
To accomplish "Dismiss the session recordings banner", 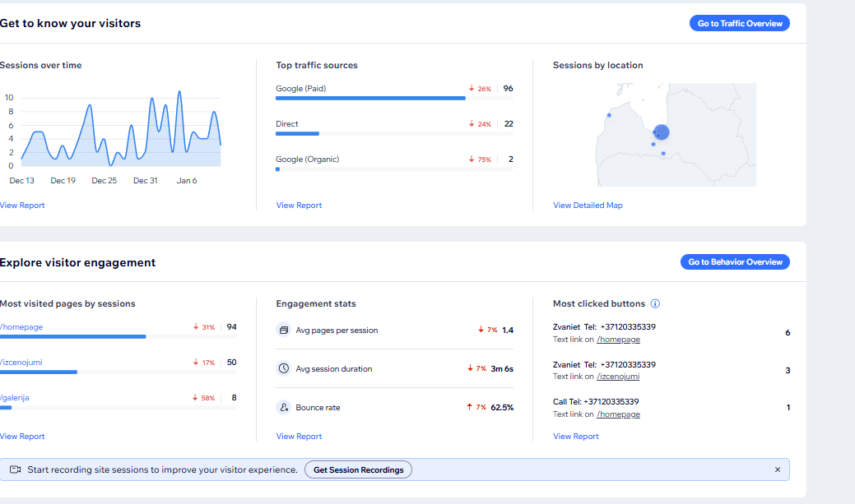I will [x=778, y=469].
